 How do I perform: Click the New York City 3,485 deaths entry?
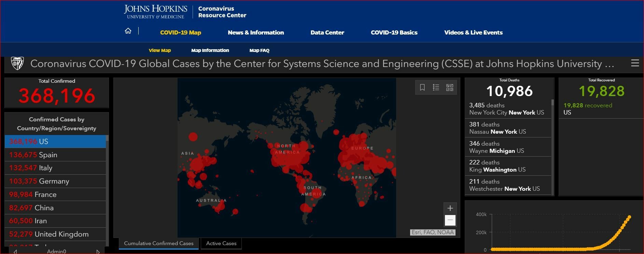tap(508, 109)
